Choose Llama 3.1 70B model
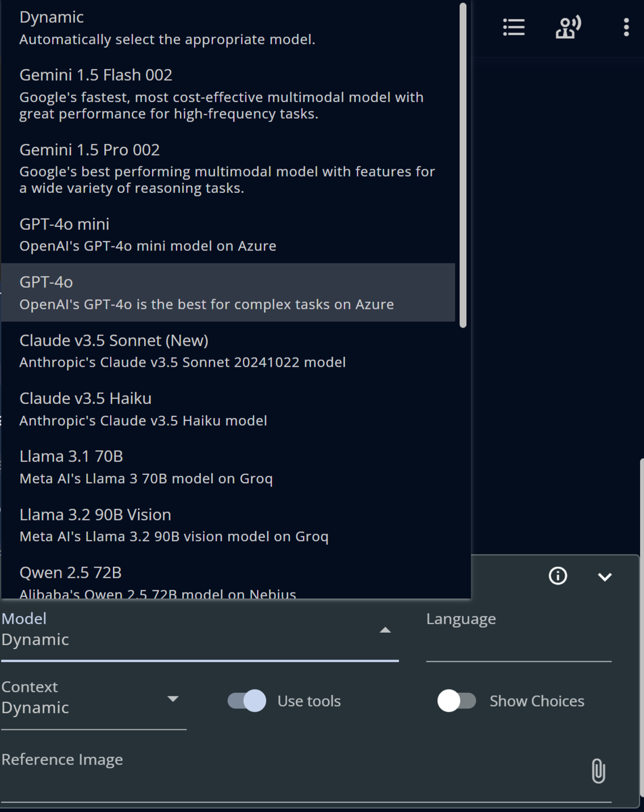This screenshot has width=644, height=812. [x=228, y=467]
